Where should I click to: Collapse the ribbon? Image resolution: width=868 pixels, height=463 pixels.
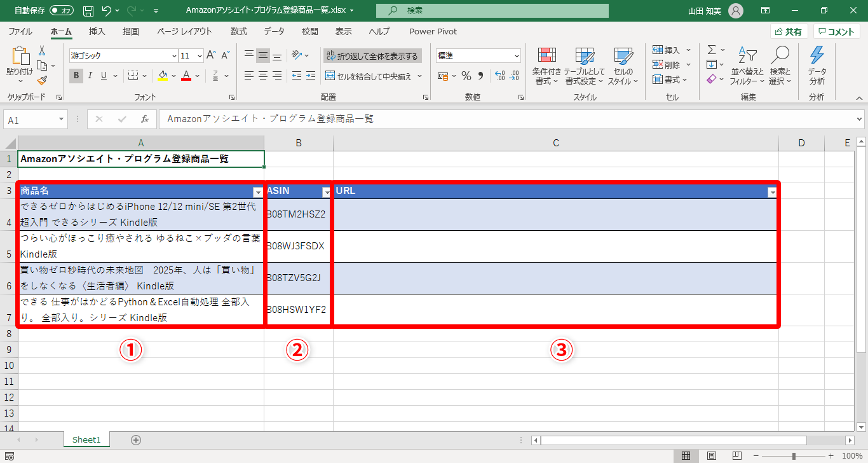[859, 98]
